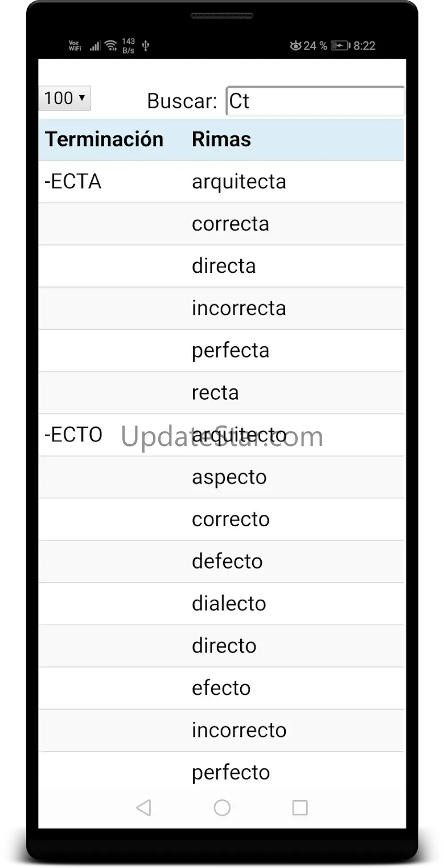
Task: Select the rhyme word arquitecta
Action: pyautogui.click(x=239, y=182)
